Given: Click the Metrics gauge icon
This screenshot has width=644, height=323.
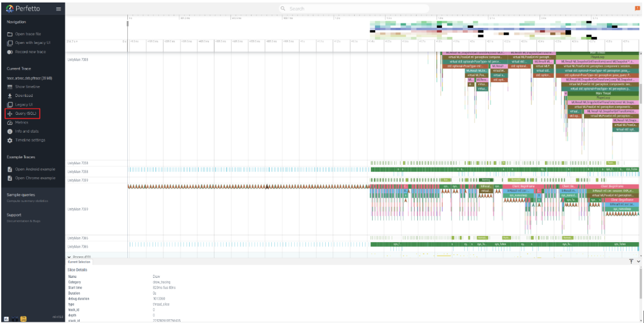Looking at the screenshot, I should click(x=10, y=122).
